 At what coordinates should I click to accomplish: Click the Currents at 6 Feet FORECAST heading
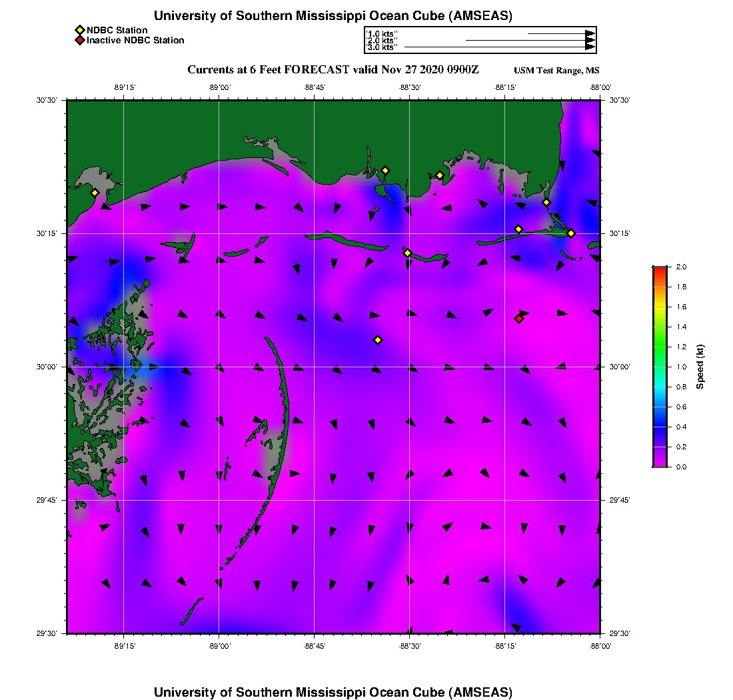coord(333,70)
